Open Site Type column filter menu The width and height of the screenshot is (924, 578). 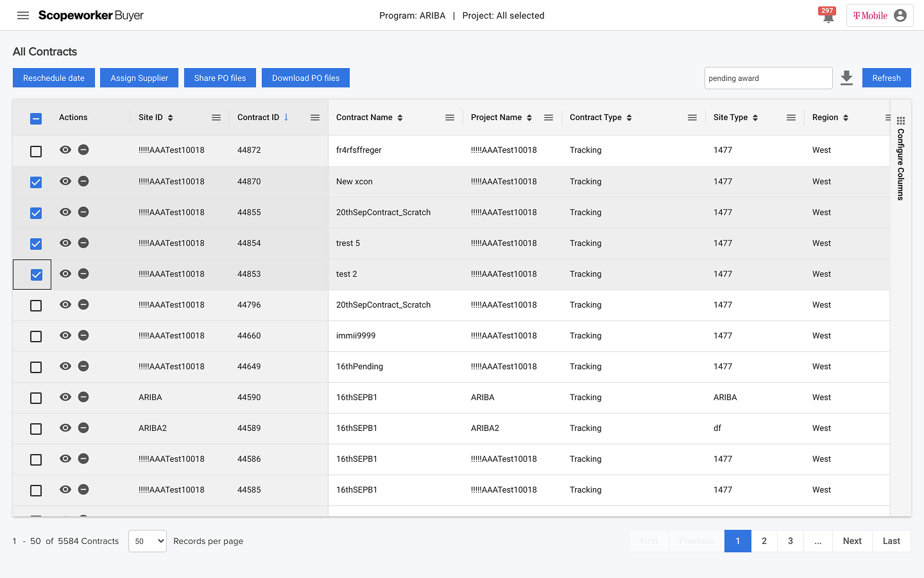(791, 118)
